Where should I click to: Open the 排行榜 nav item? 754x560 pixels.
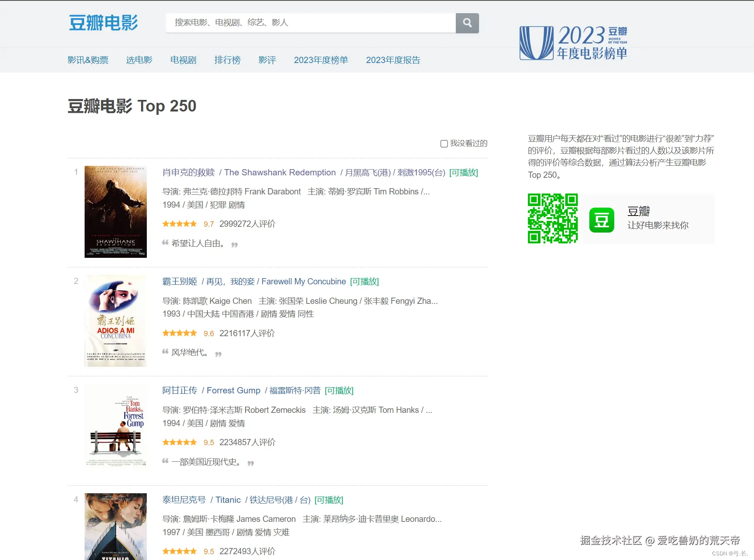tap(227, 60)
